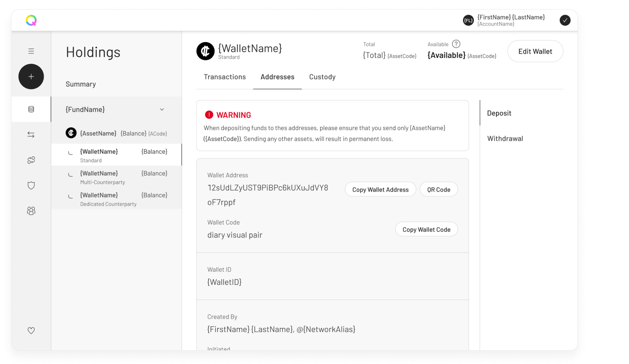
Task: Expand the {AssetName} asset row
Action: (x=116, y=133)
